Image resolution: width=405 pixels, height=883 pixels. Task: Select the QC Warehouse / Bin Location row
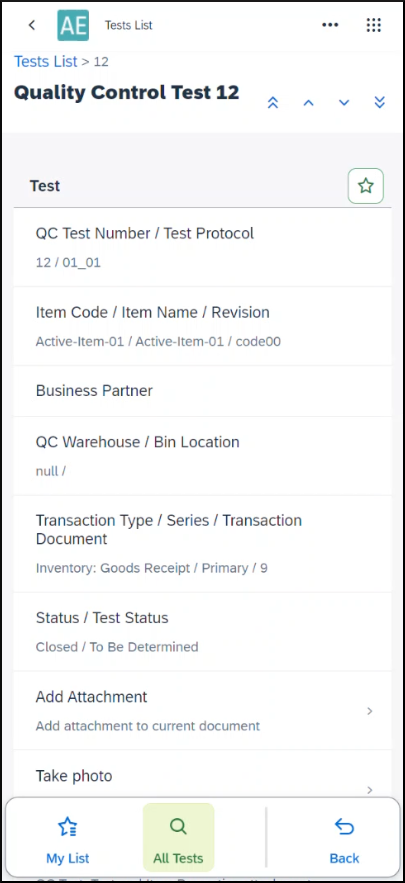(x=202, y=456)
